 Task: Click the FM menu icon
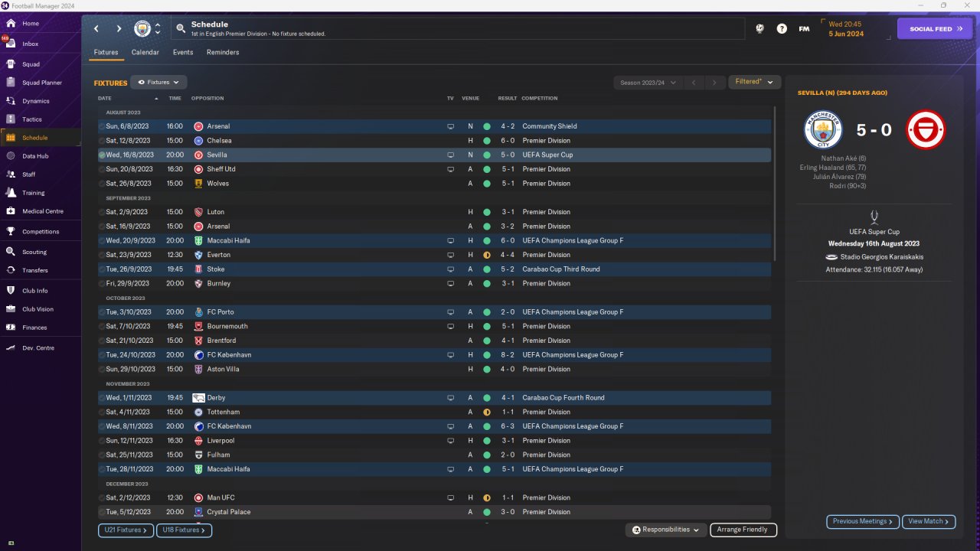[804, 28]
